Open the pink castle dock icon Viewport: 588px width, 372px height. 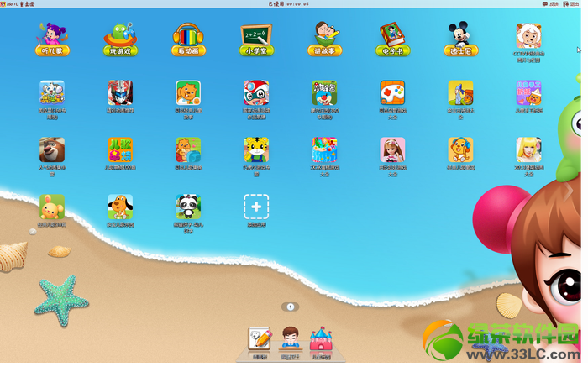321,339
